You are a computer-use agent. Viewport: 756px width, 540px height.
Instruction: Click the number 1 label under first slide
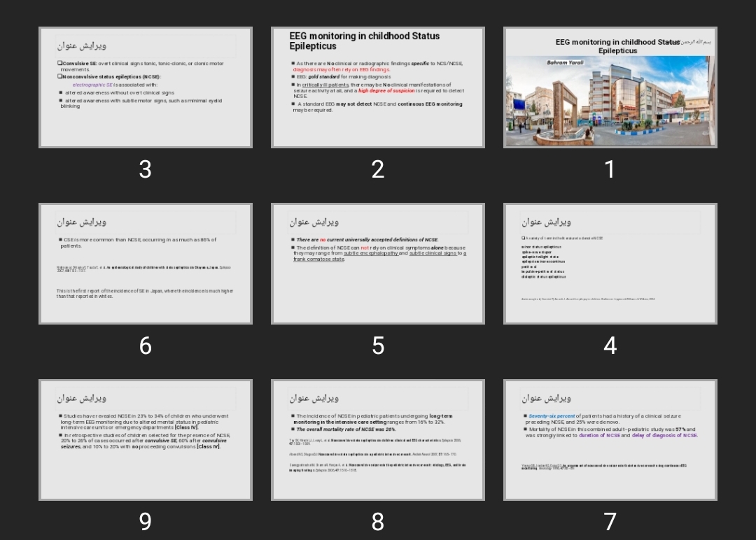pyautogui.click(x=610, y=169)
